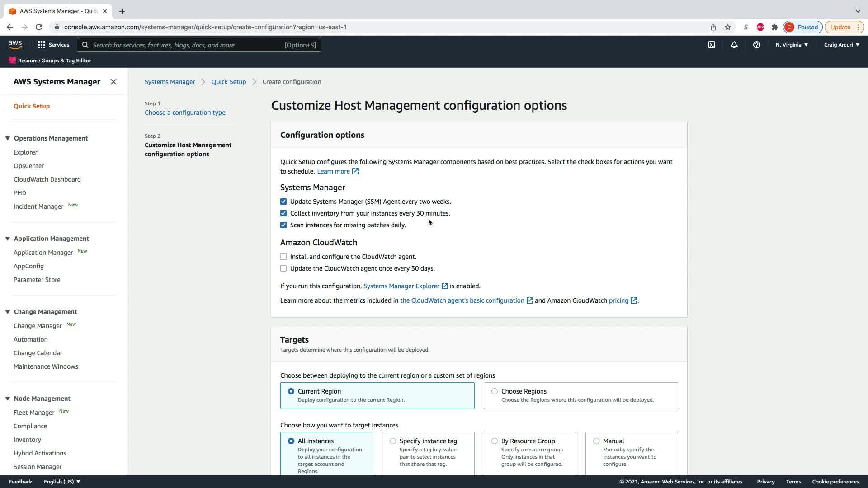Open the notifications bell icon
The height and width of the screenshot is (488, 868).
point(734,45)
